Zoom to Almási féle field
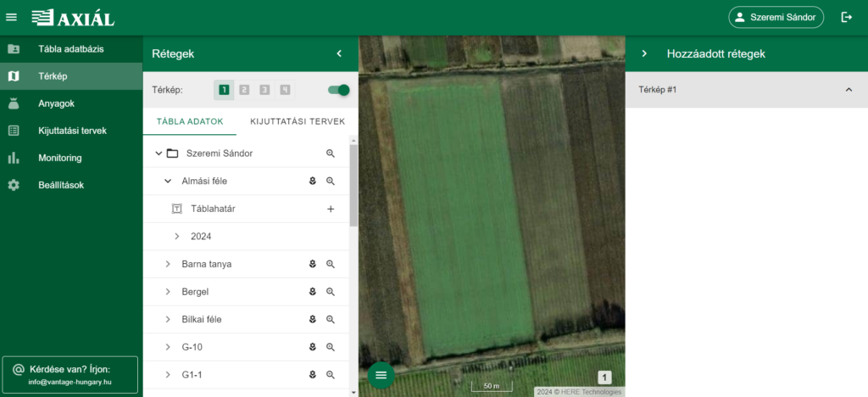 [331, 182]
